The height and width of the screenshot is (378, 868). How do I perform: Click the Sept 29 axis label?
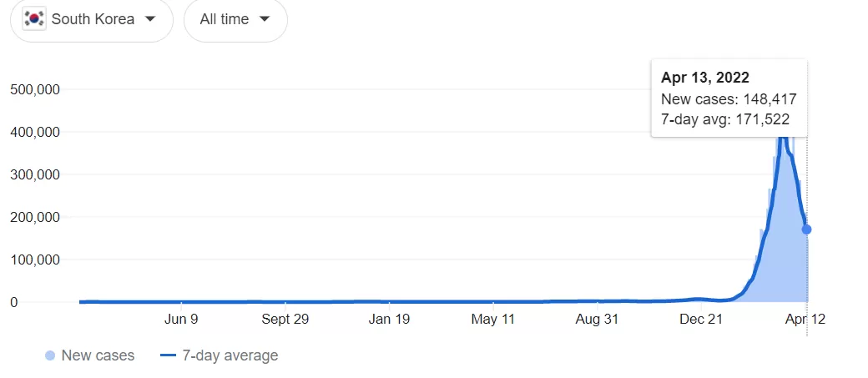click(285, 320)
